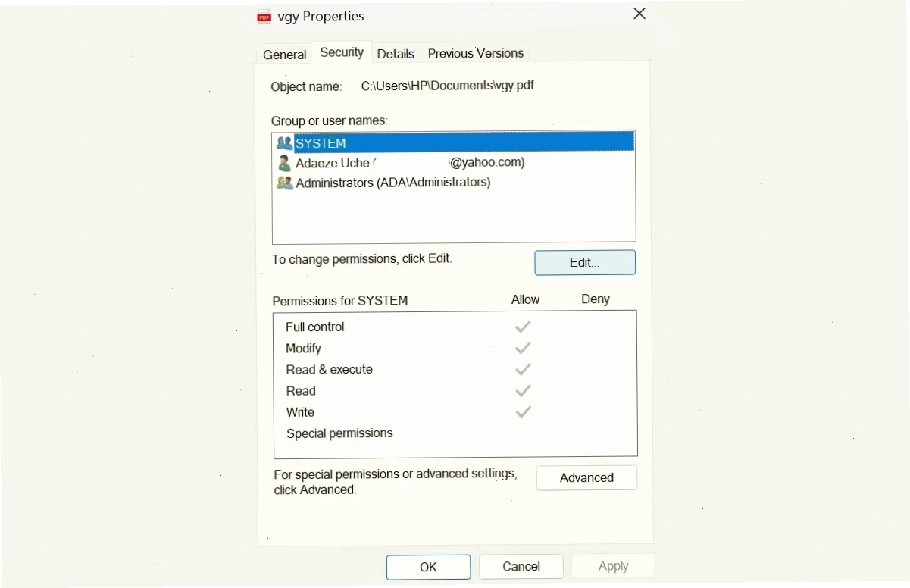Select Administrators (ADA\Administrators) entry
910x588 pixels.
pos(455,183)
